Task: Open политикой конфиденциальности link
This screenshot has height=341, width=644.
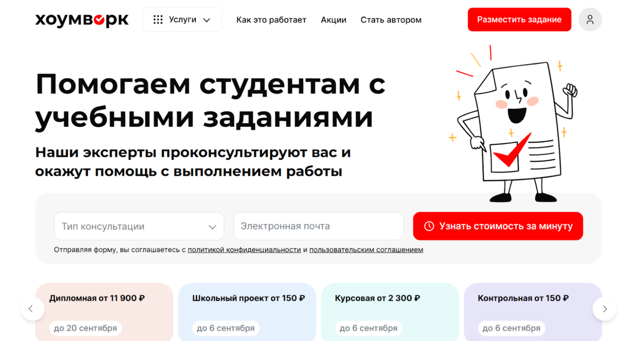Action: [244, 250]
